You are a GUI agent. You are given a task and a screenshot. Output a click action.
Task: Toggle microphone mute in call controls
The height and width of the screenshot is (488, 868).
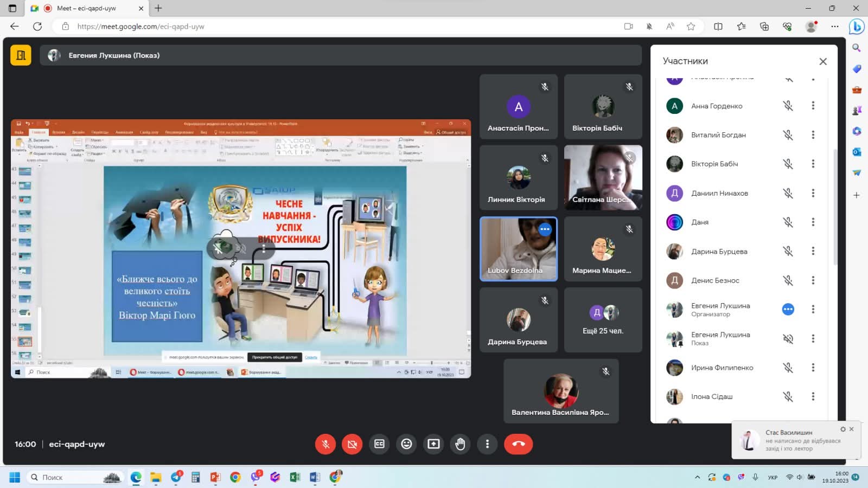(x=325, y=444)
